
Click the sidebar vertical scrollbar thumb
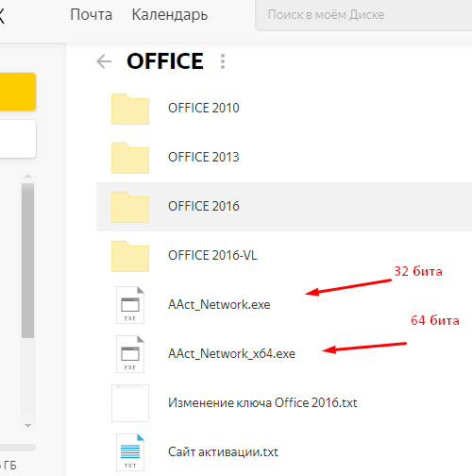(27, 261)
